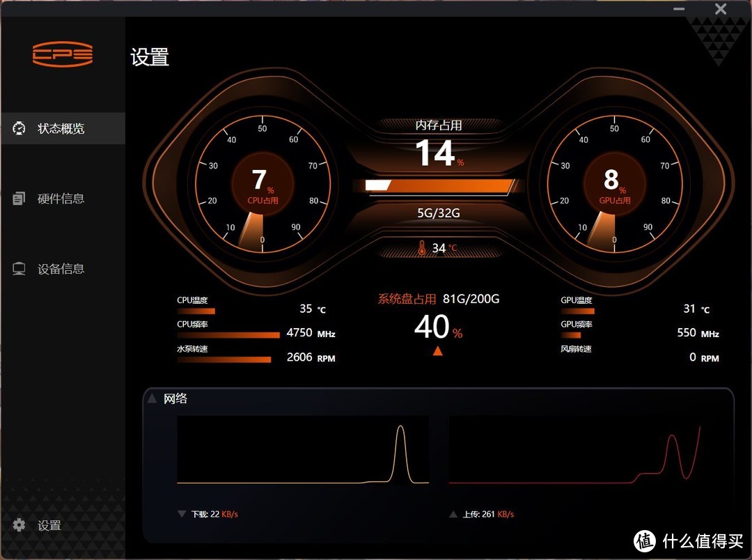Open 设置 at the sidebar bottom
Viewport: 752px width, 560px height.
coord(49,525)
